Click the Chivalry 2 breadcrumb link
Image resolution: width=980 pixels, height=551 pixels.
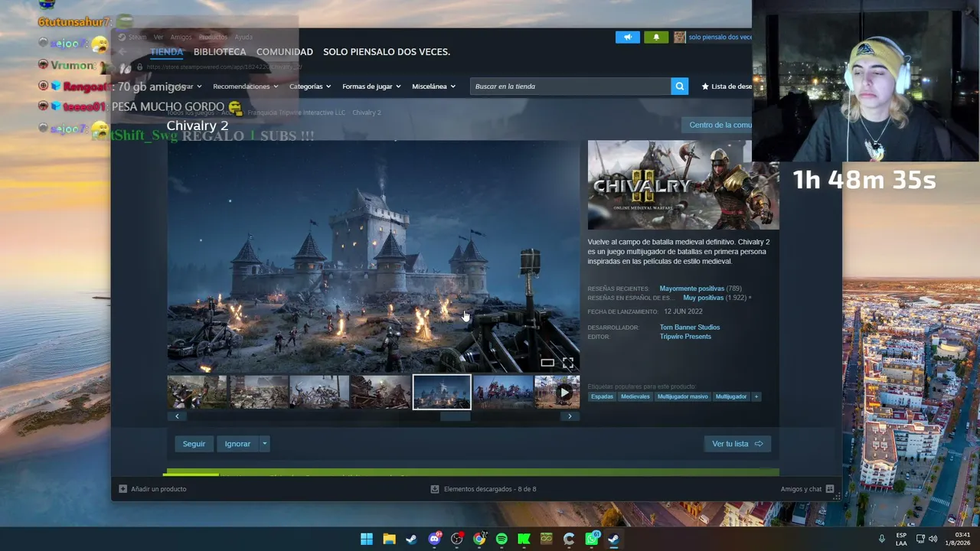pos(367,112)
